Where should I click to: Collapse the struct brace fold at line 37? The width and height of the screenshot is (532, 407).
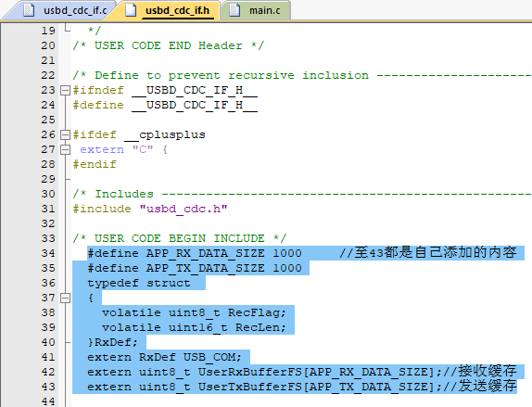(65, 298)
